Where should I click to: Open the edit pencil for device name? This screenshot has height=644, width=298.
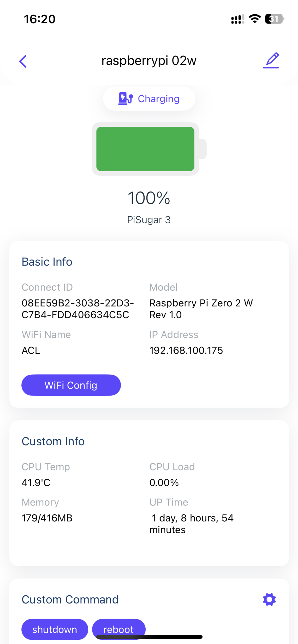coord(271,60)
